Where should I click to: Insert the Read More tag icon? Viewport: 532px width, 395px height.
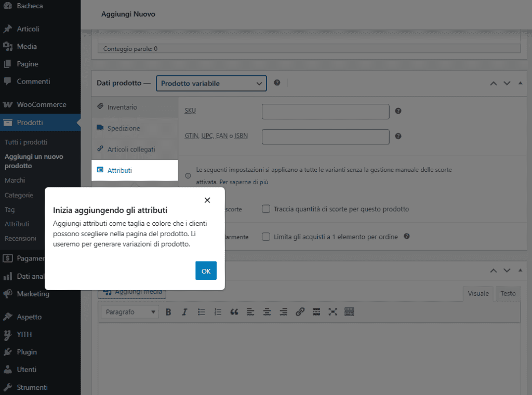(x=316, y=311)
